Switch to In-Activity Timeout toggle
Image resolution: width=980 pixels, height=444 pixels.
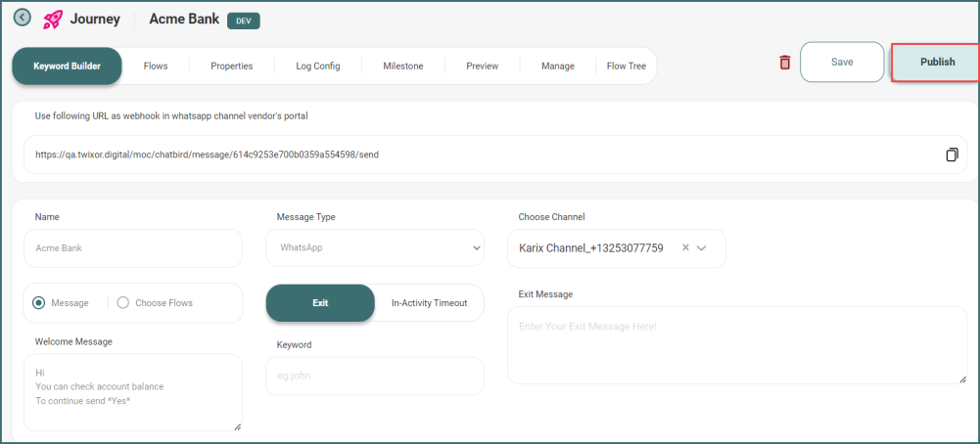(x=429, y=303)
